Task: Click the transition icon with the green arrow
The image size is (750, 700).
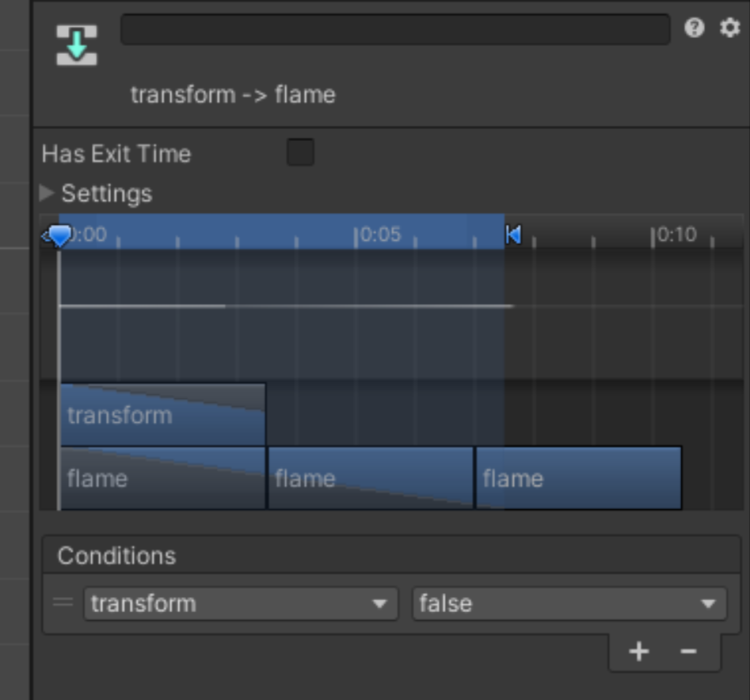Action: 77,45
